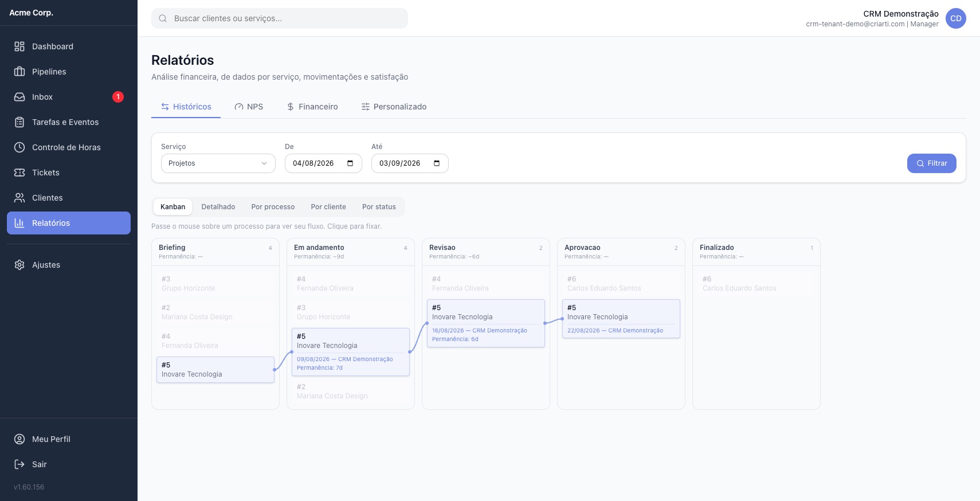The width and height of the screenshot is (980, 501).
Task: Select the Por status view
Action: click(x=379, y=207)
